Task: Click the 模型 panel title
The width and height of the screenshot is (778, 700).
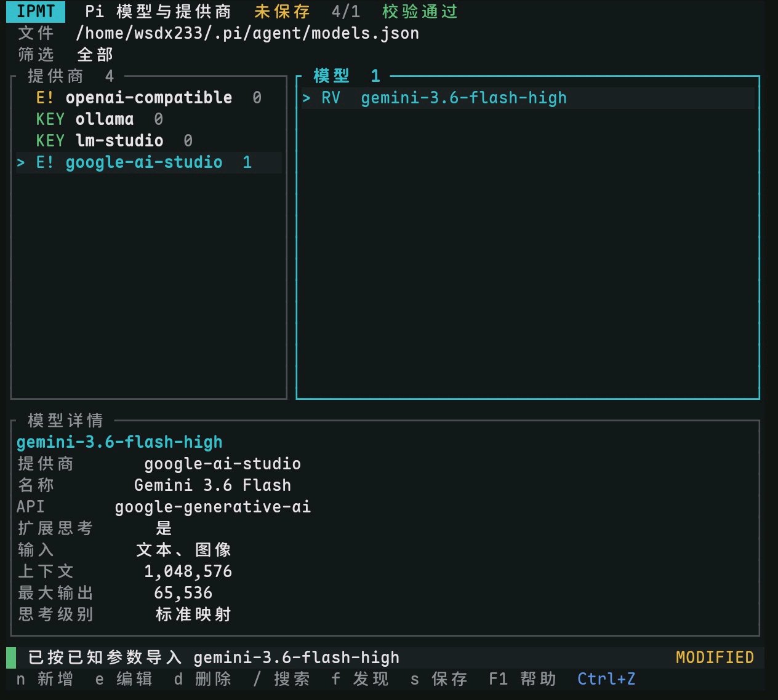Action: (331, 76)
